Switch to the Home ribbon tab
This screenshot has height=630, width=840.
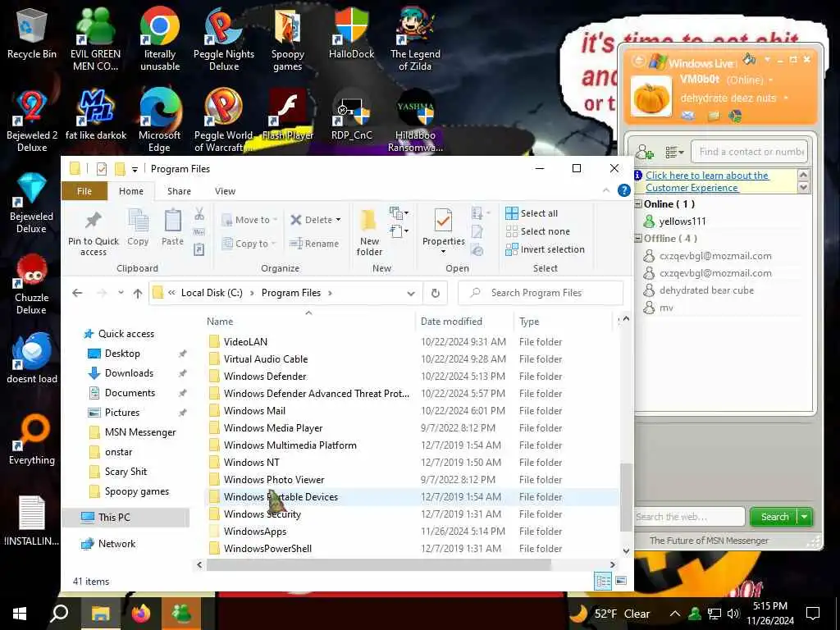click(x=131, y=191)
